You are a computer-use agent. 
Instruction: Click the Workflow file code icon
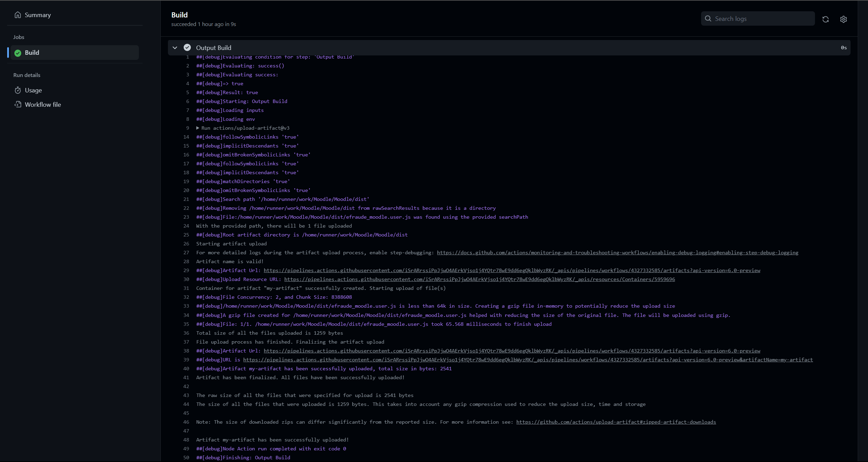point(18,104)
